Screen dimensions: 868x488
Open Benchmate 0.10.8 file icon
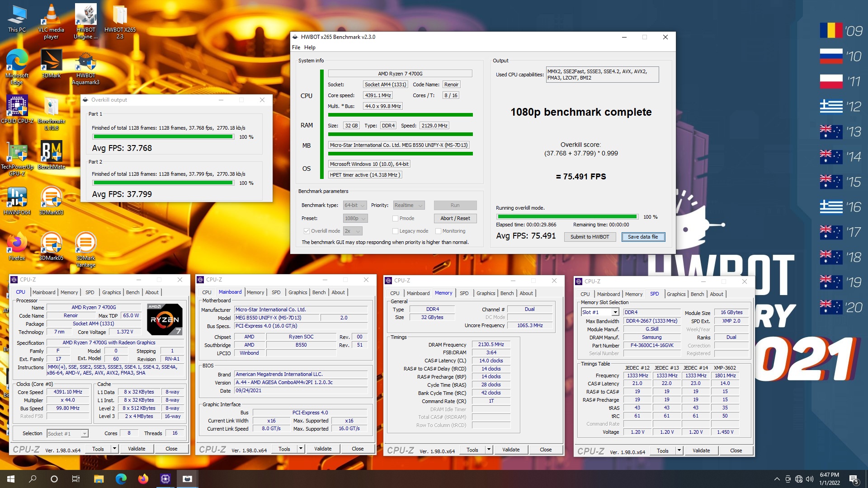pyautogui.click(x=51, y=113)
